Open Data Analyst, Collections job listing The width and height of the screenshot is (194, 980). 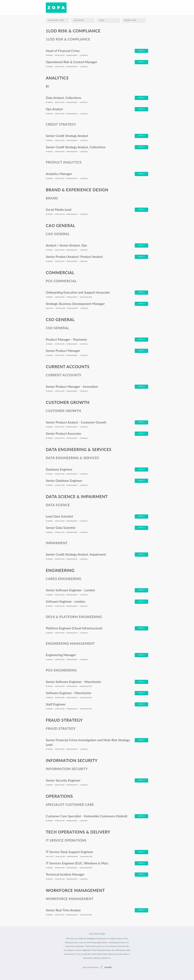click(x=63, y=98)
